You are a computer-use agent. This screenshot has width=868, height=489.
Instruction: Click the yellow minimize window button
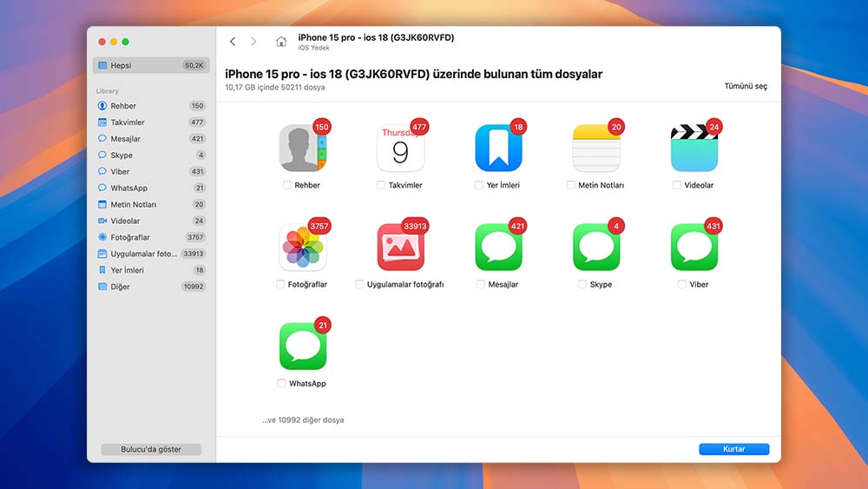click(114, 42)
